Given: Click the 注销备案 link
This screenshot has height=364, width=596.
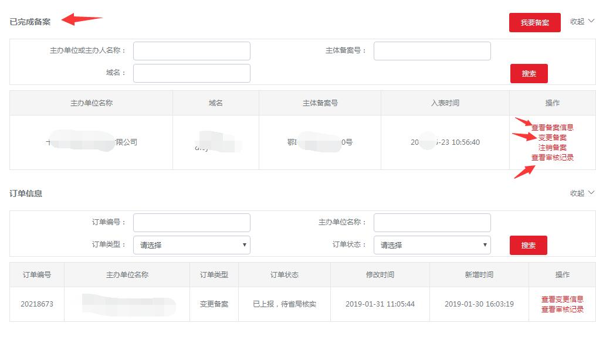Looking at the screenshot, I should coord(552,147).
